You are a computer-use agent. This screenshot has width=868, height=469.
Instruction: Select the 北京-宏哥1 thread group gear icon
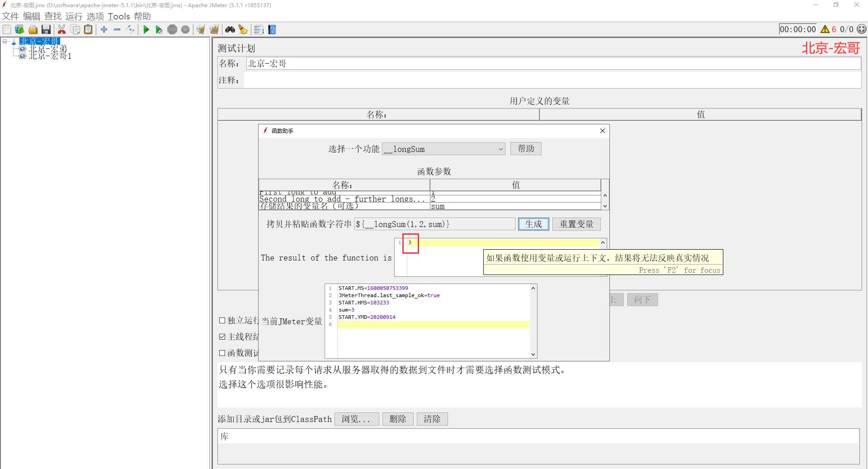tap(23, 56)
